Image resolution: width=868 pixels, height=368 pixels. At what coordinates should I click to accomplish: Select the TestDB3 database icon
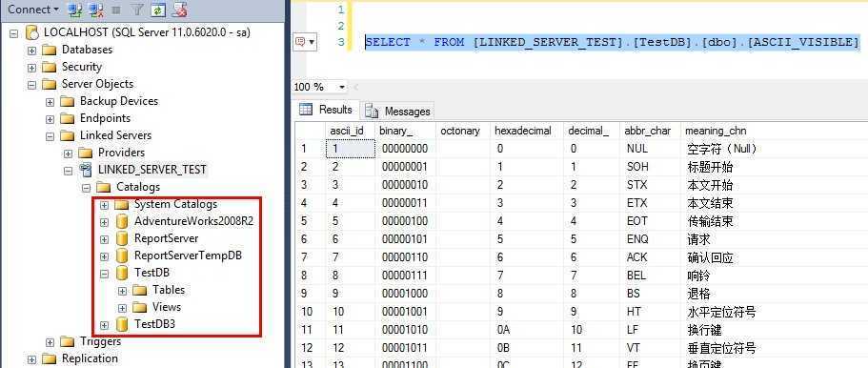coord(122,324)
